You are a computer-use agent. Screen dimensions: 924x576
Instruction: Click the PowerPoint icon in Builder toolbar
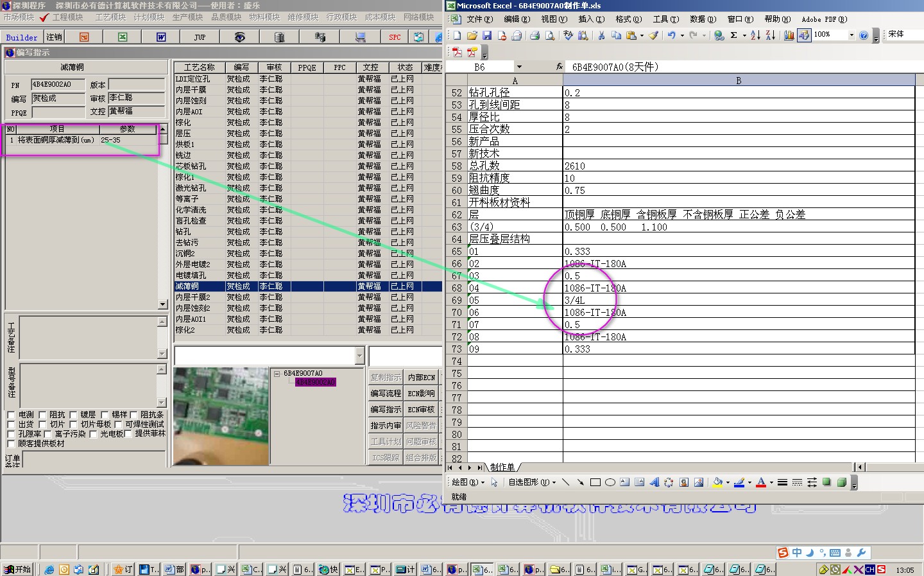84,37
